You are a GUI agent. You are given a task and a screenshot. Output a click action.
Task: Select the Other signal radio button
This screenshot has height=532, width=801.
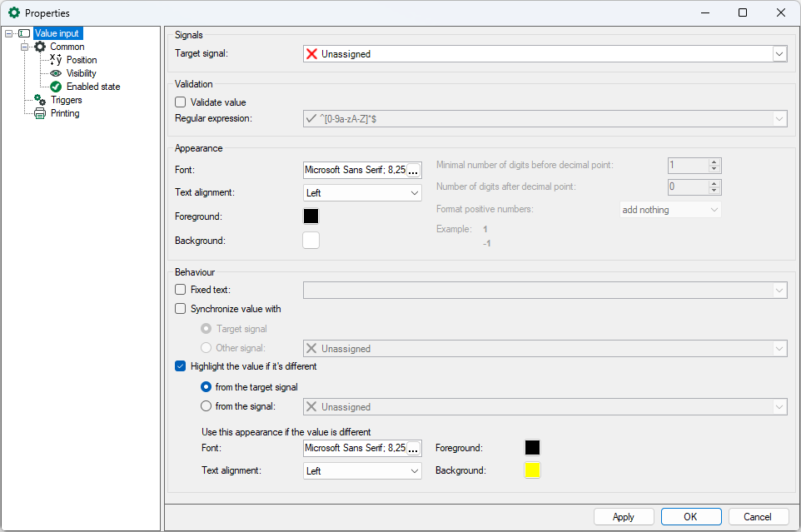click(206, 348)
